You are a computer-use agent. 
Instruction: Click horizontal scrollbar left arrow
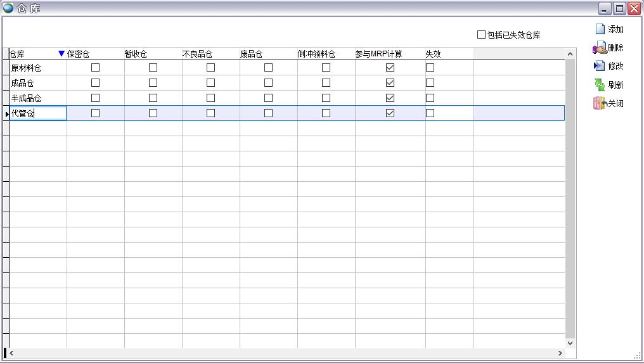coord(12,353)
